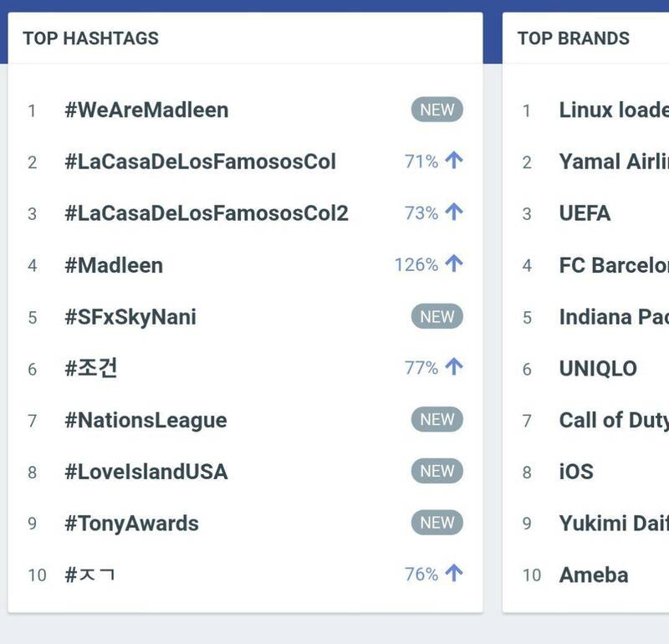Viewport: 669px width, 644px height.
Task: Click the TOP BRANDS panel header
Action: pyautogui.click(x=574, y=38)
